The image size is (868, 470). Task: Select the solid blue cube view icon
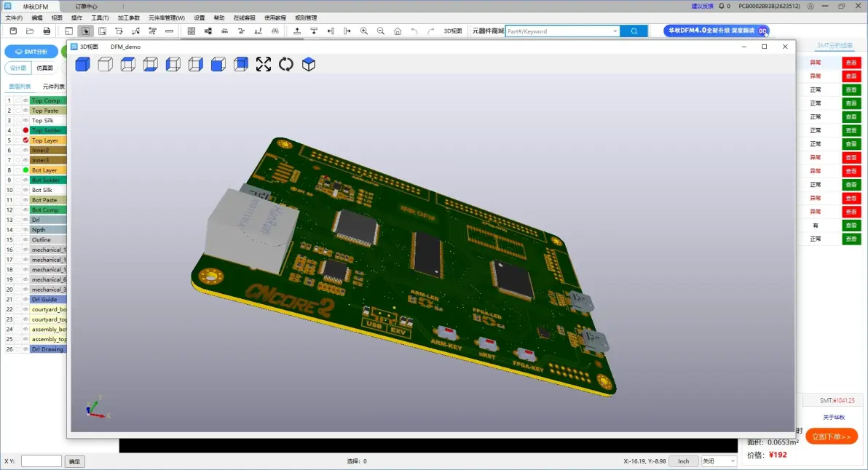[82, 64]
